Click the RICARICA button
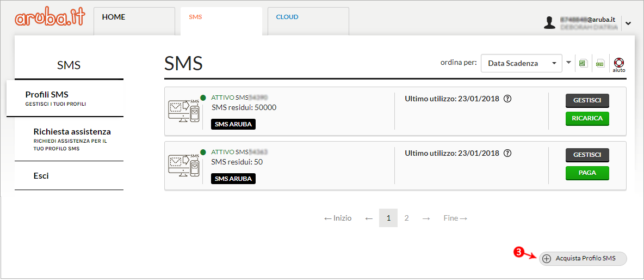Image resolution: width=644 pixels, height=280 pixels. [x=587, y=118]
